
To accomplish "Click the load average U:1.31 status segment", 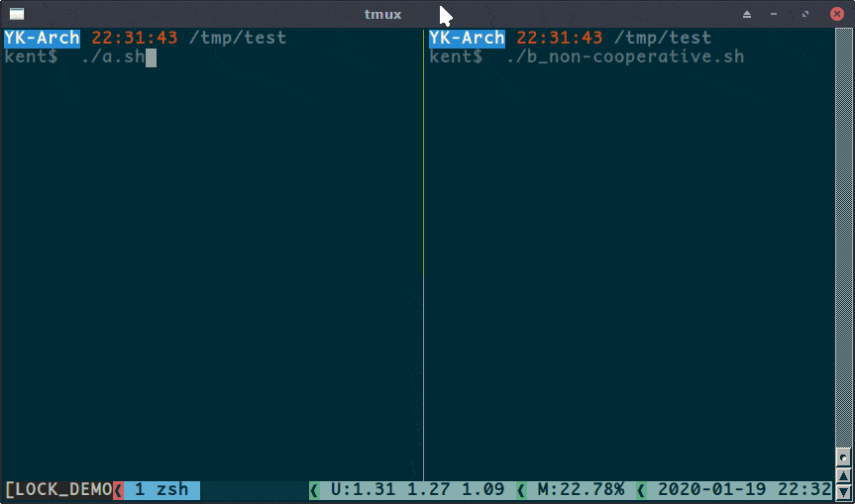I will (x=417, y=489).
